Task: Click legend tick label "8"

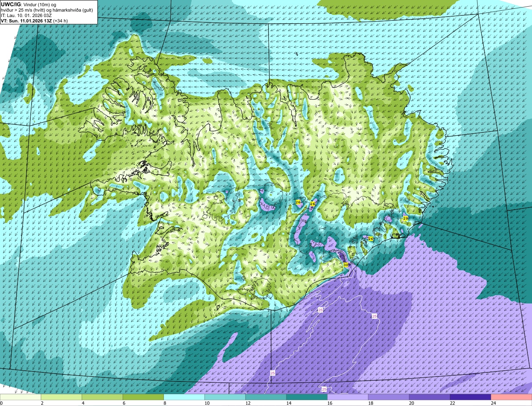Action: pos(165,403)
